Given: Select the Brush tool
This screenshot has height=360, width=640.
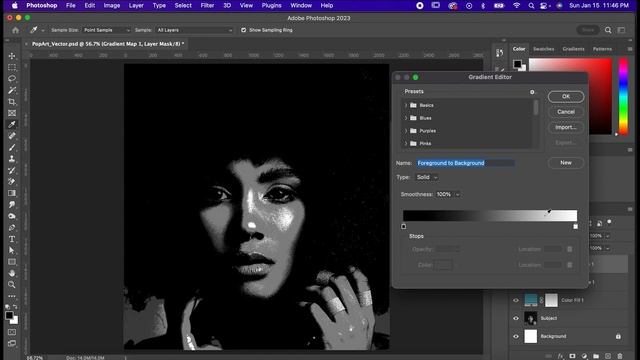Looking at the screenshot, I should coord(12,147).
